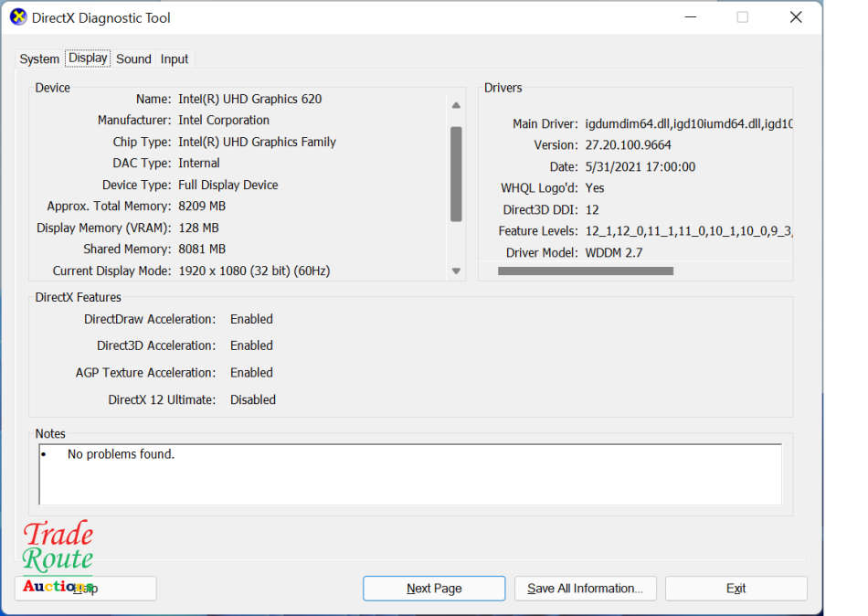Select the Display tab

click(88, 58)
